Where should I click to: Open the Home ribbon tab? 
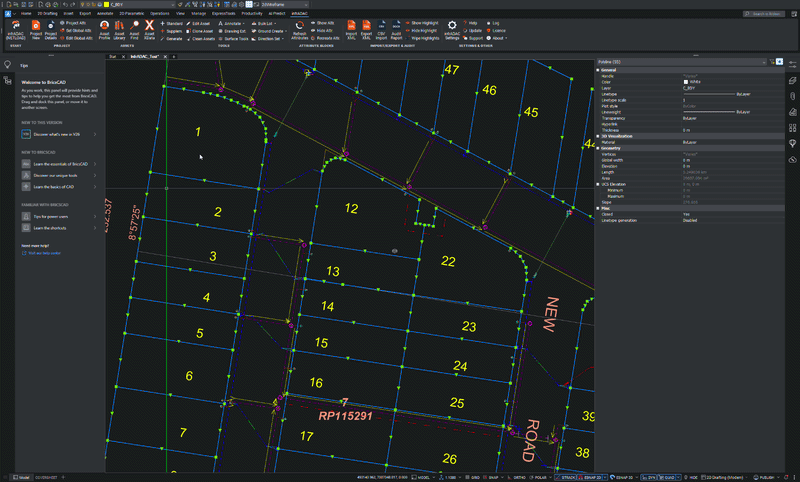[26, 14]
